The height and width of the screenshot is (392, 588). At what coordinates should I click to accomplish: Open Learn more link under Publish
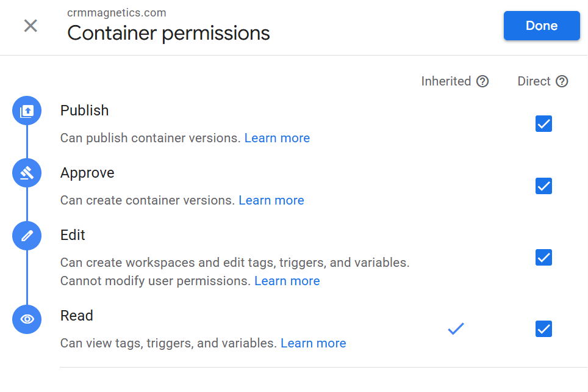pos(277,138)
